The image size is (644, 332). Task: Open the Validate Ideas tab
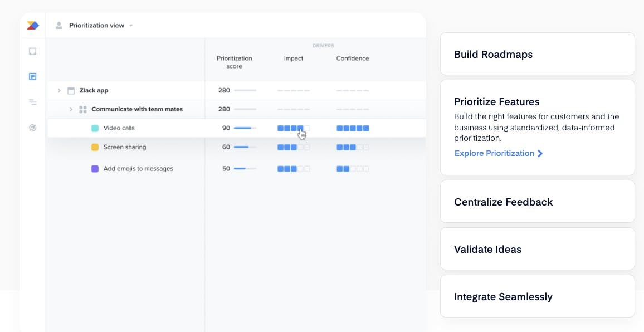coord(537,249)
